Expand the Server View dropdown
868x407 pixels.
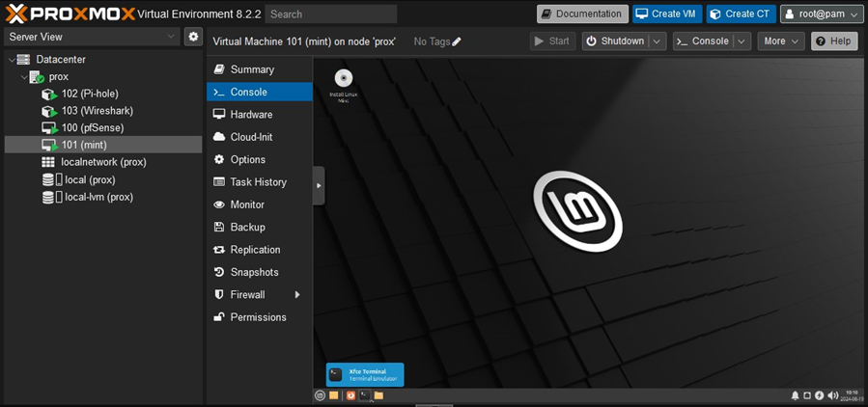click(x=171, y=37)
